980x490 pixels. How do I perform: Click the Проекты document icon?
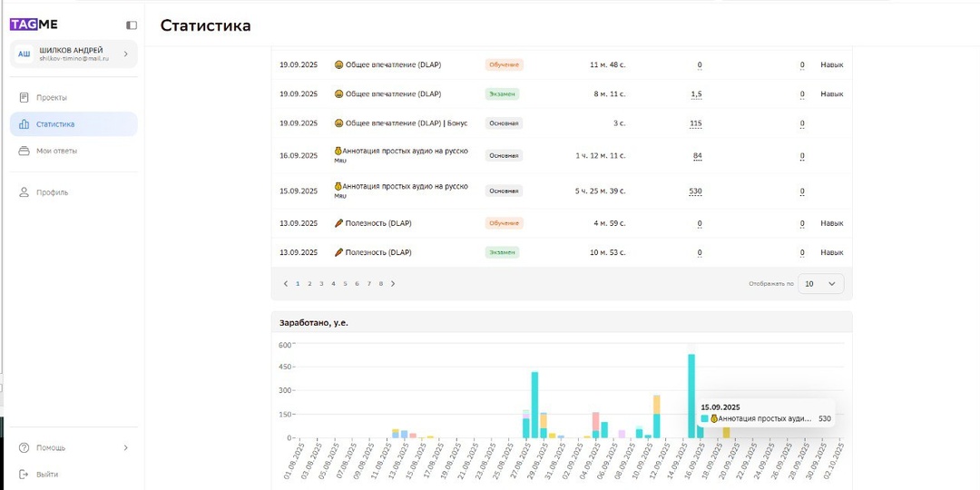(24, 97)
